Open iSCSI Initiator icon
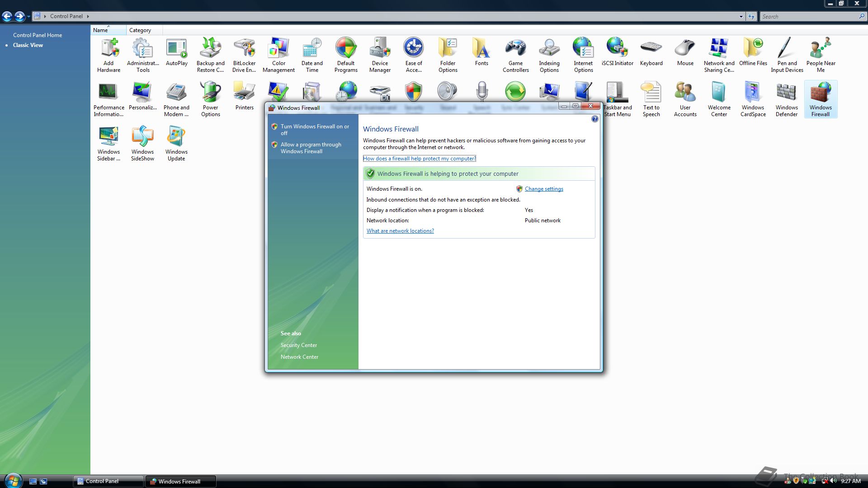This screenshot has width=868, height=488. point(618,52)
